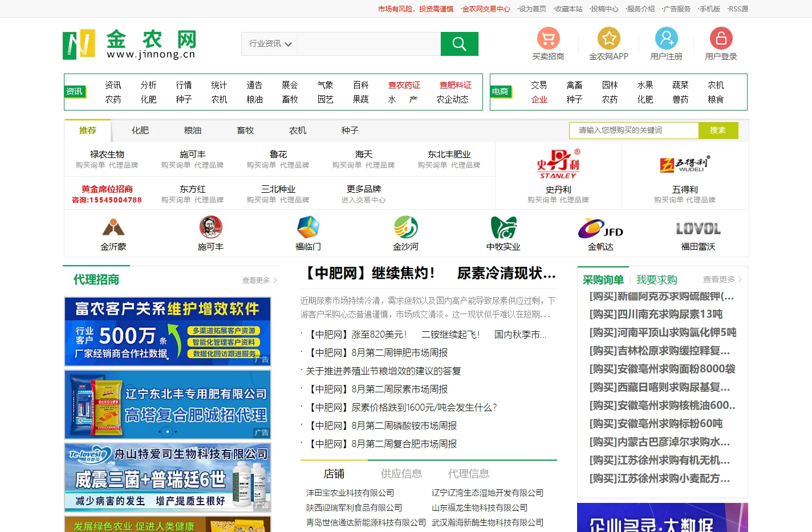Select the 店铺 tab

pos(334,474)
